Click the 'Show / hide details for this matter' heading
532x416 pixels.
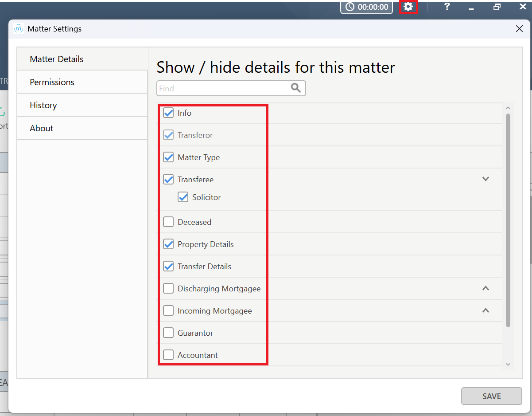(x=276, y=67)
